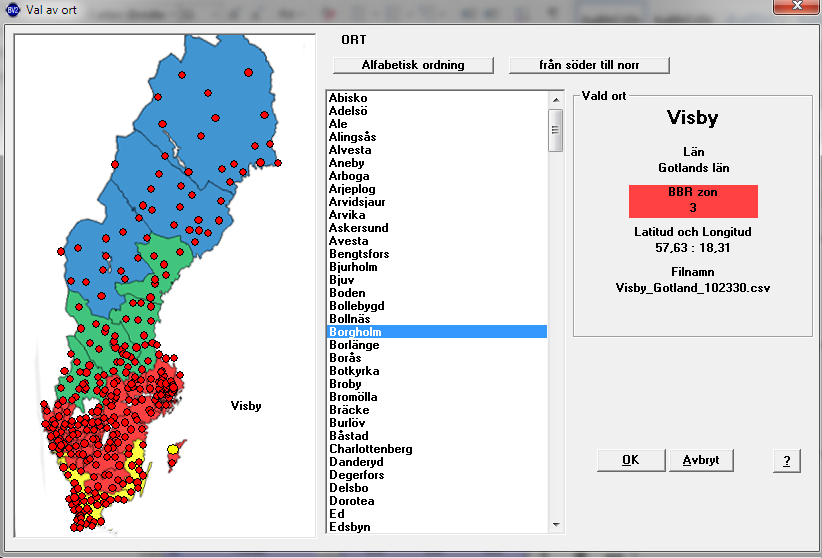Select Arvika in the list
The width and height of the screenshot is (822, 558).
[x=437, y=215]
